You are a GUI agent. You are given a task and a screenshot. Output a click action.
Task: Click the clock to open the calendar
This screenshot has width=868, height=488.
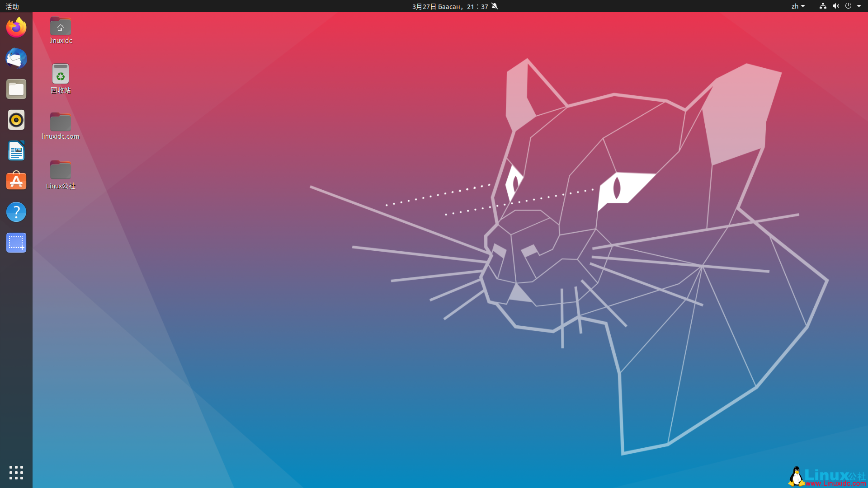[449, 6]
